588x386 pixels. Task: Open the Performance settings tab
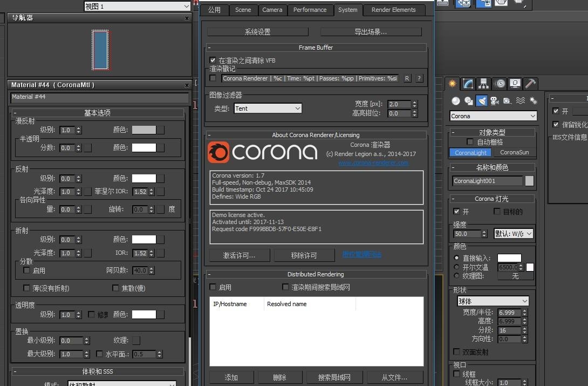(x=310, y=9)
